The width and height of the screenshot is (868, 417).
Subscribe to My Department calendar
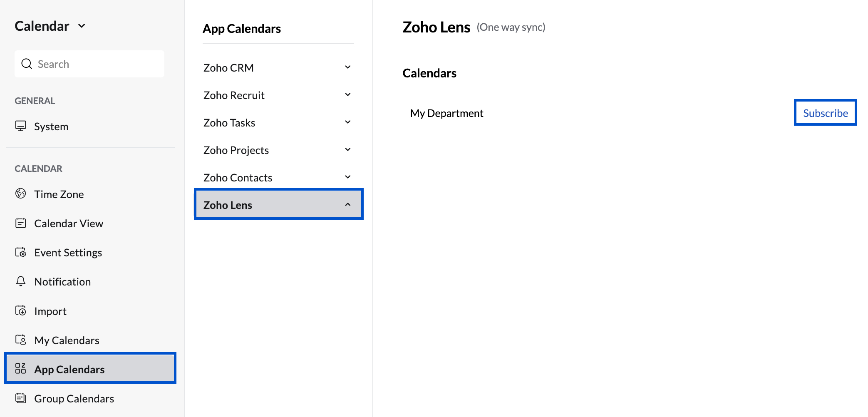click(x=825, y=113)
